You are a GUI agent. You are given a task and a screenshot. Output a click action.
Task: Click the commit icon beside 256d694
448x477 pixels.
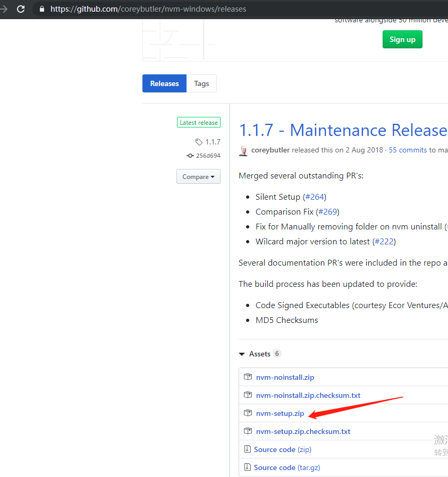point(190,156)
